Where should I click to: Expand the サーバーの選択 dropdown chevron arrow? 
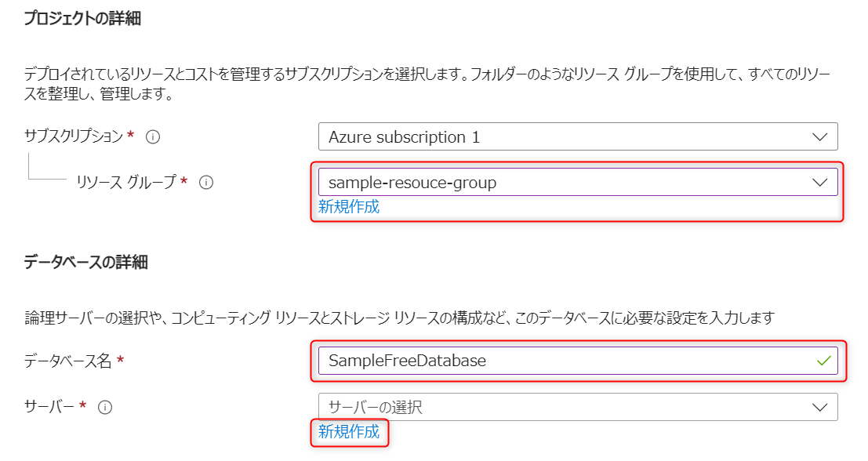(820, 407)
